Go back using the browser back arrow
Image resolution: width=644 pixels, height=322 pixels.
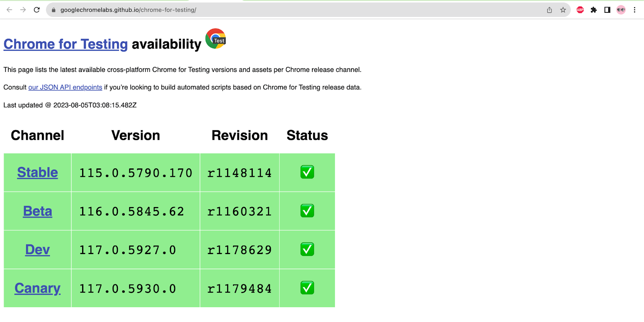(9, 10)
